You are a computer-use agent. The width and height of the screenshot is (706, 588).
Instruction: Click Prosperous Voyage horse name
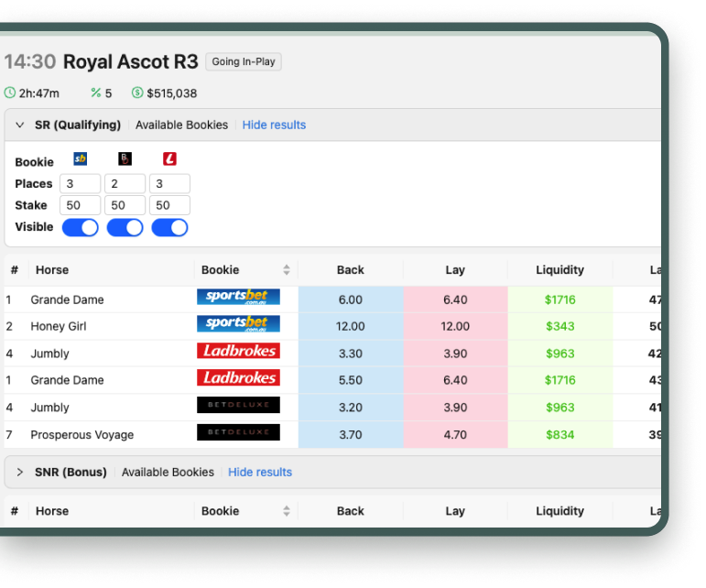click(x=81, y=435)
